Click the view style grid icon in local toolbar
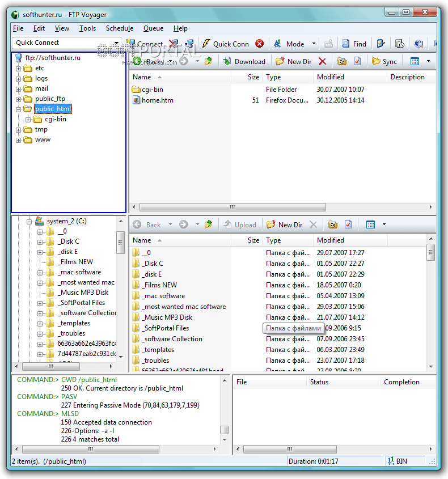 [370, 225]
